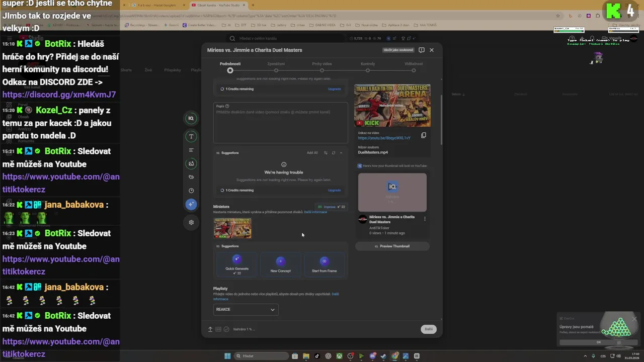Close the upload dialog

click(432, 50)
